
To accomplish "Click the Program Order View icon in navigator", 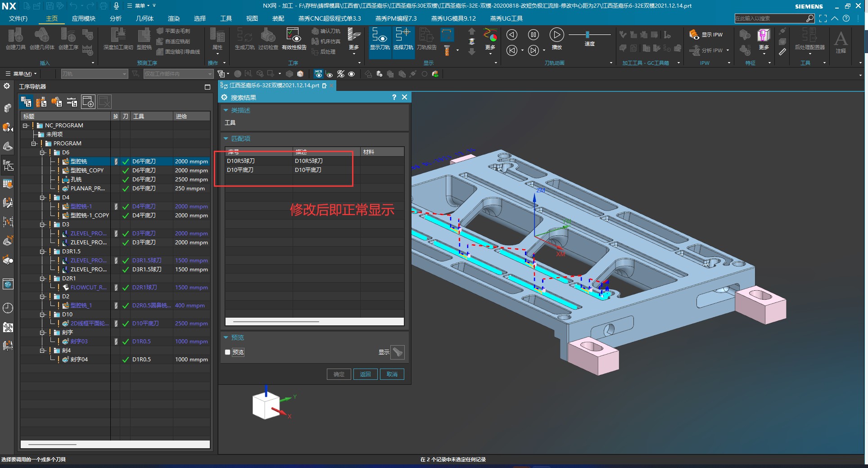I will (x=26, y=102).
